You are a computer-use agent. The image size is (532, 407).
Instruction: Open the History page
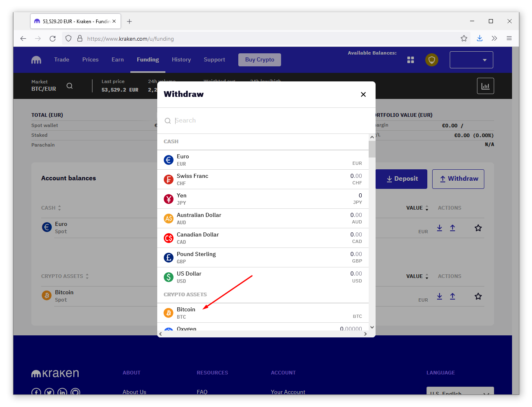point(181,59)
